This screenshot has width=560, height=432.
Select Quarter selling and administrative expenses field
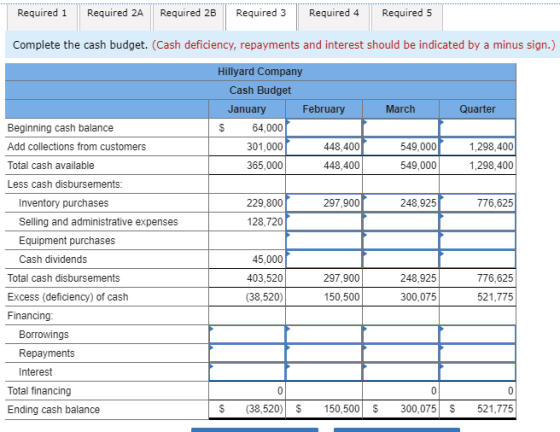[478, 222]
